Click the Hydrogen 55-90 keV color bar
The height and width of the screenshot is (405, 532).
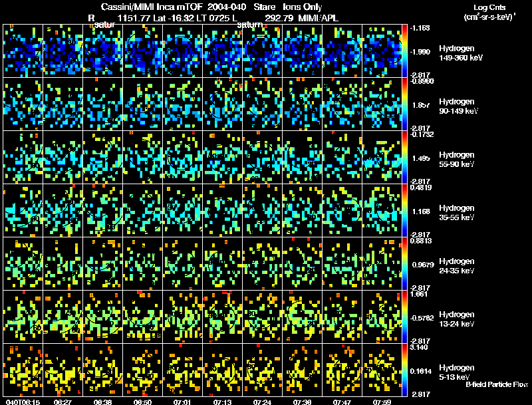[404, 157]
